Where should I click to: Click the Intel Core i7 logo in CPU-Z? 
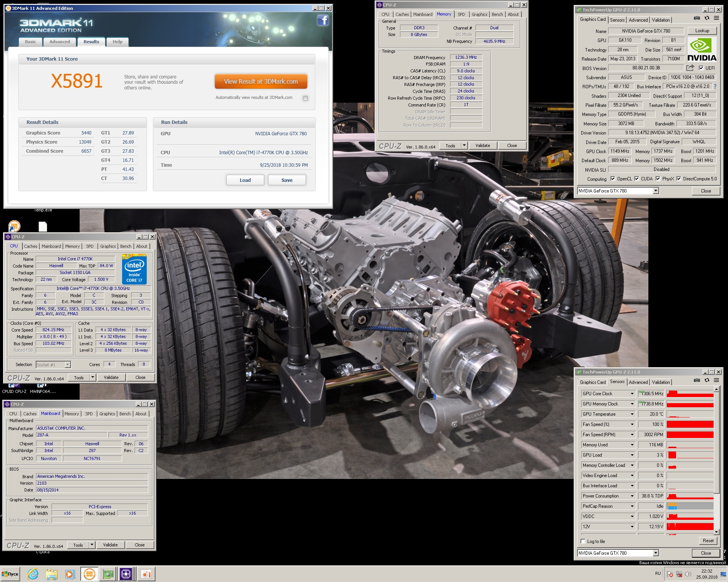(134, 269)
